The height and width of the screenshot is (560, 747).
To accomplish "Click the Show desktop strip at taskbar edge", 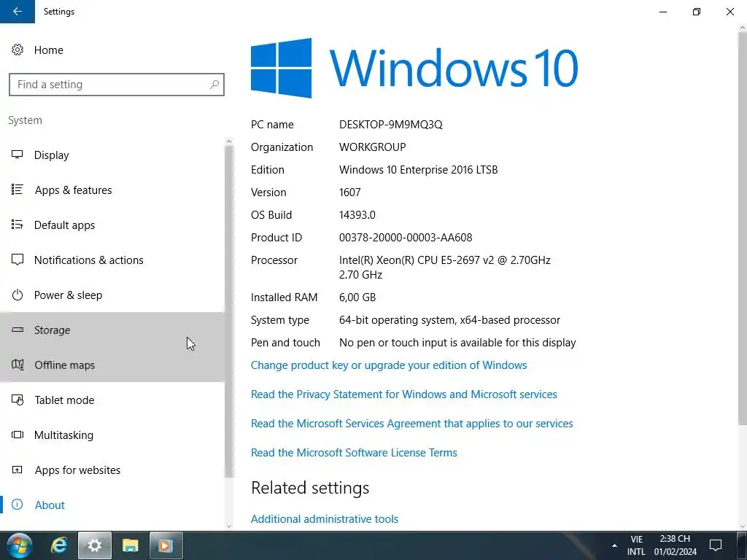I will (742, 545).
